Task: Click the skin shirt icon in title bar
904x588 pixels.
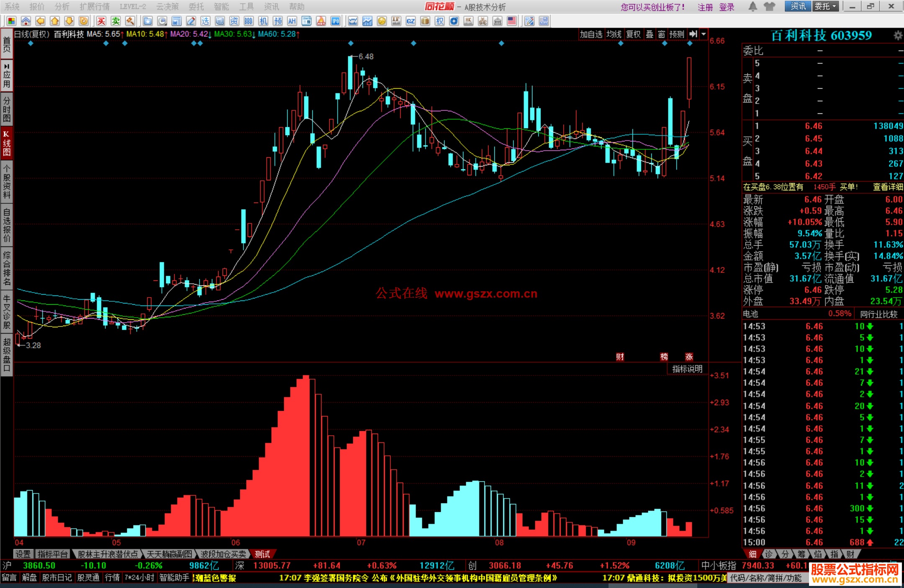Action: pos(769,6)
